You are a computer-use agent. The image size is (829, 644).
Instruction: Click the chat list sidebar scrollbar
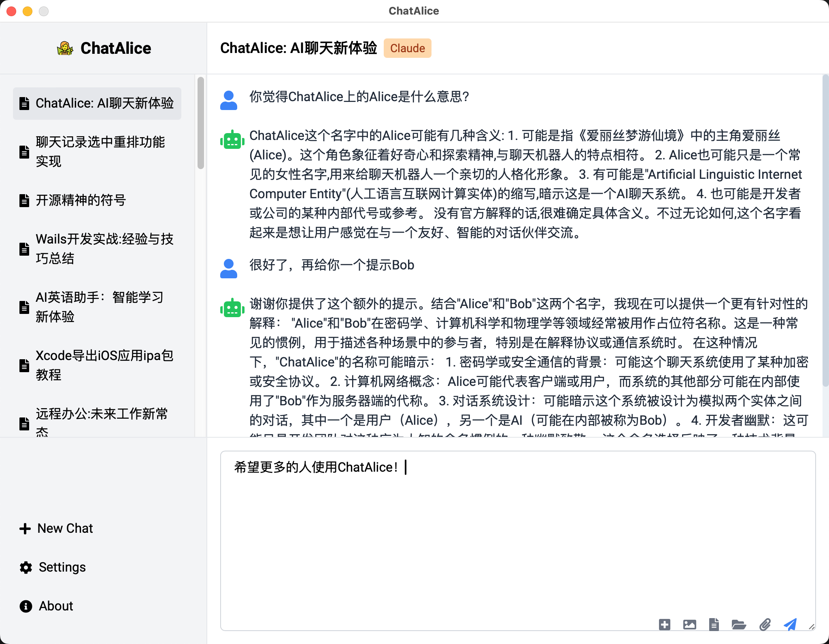pyautogui.click(x=201, y=123)
